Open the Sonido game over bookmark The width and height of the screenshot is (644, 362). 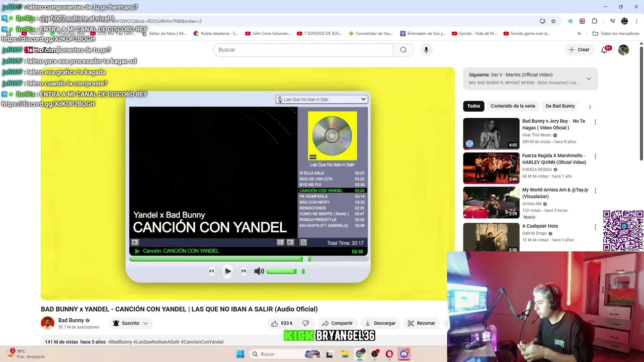click(526, 34)
